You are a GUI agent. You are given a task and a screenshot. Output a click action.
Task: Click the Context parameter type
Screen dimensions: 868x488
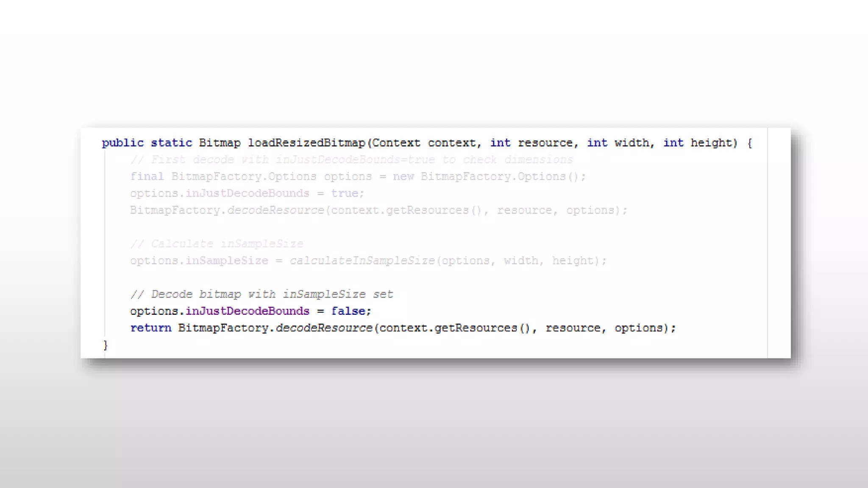(396, 143)
